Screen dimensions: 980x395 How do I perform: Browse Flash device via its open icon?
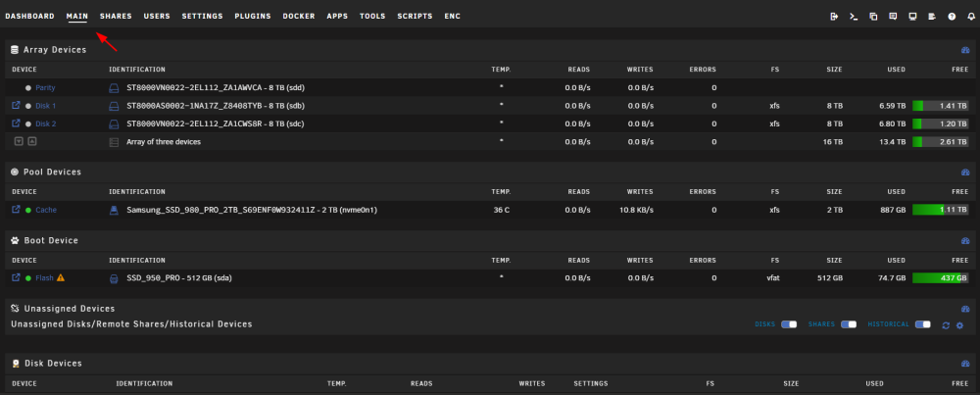[17, 277]
